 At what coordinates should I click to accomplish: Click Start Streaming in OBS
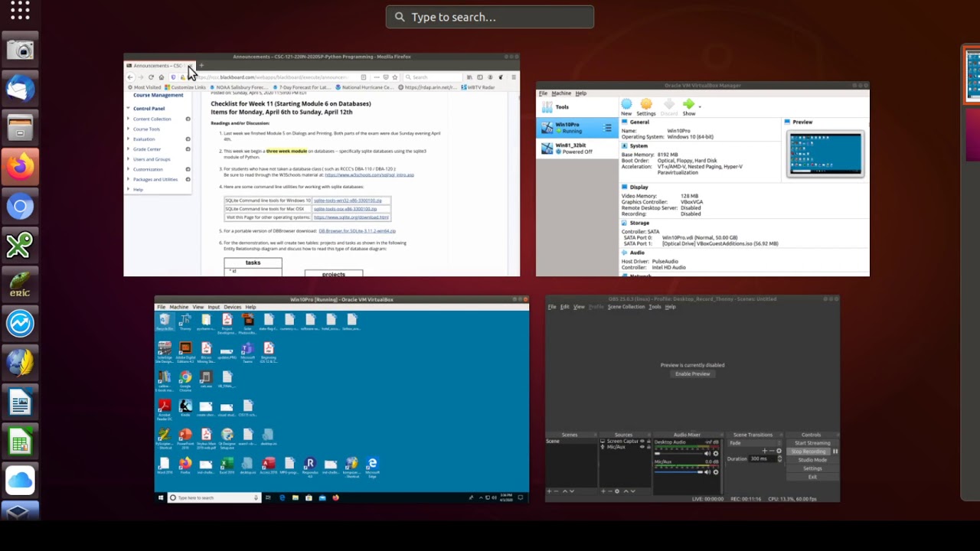(812, 443)
